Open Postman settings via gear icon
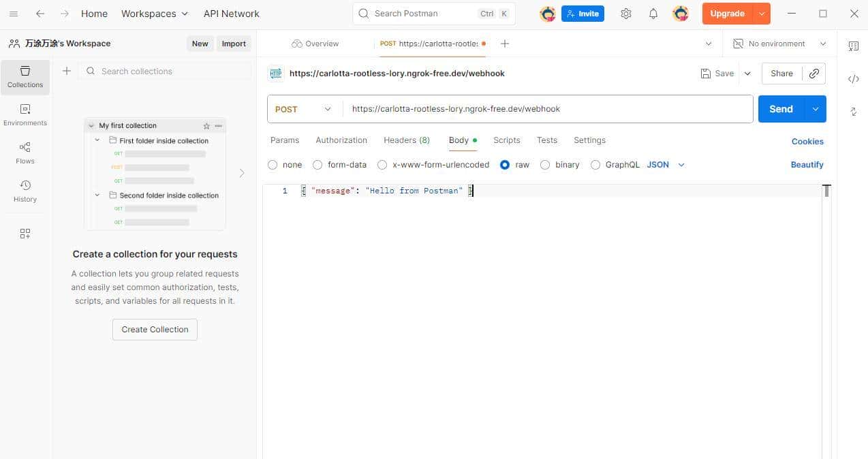This screenshot has width=868, height=459. [x=626, y=13]
